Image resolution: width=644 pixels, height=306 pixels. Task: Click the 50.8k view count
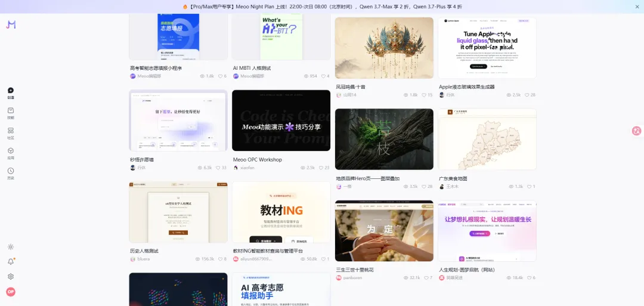tap(312, 259)
